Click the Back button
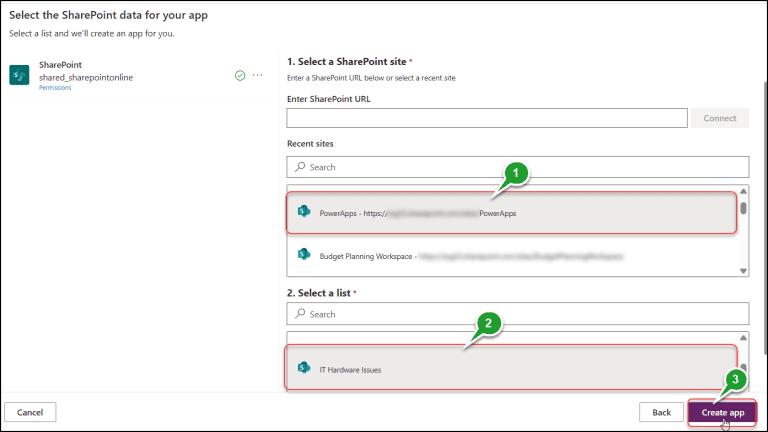Screen dimensions: 768x432 (x=661, y=412)
